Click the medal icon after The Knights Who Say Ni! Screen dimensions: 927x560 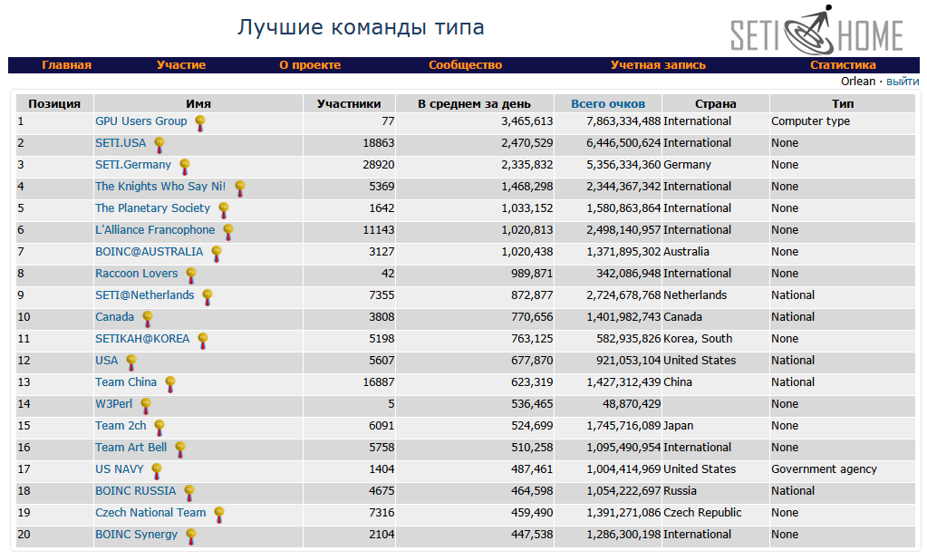click(239, 188)
